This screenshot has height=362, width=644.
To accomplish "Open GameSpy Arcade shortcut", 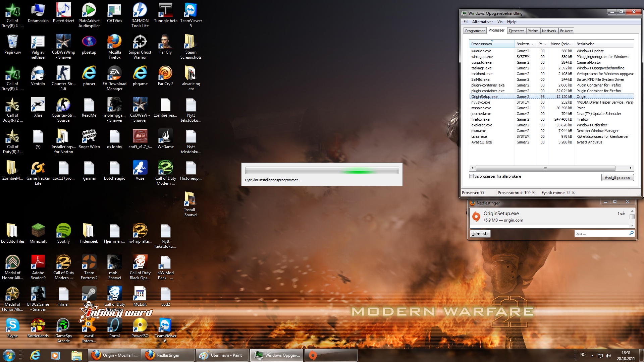I will point(63,330).
